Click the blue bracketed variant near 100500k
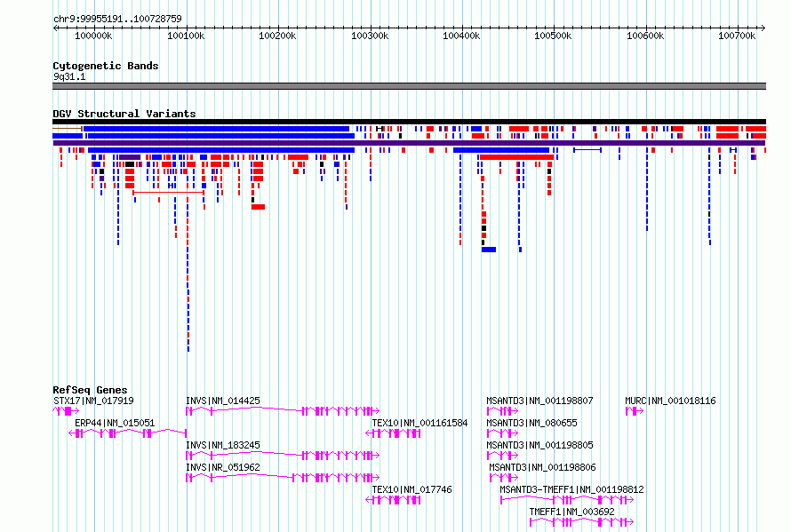This screenshot has height=532, width=791. click(x=587, y=150)
